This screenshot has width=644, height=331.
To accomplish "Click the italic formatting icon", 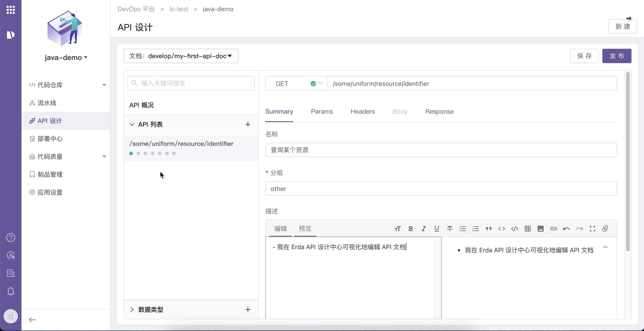I will pos(424,229).
